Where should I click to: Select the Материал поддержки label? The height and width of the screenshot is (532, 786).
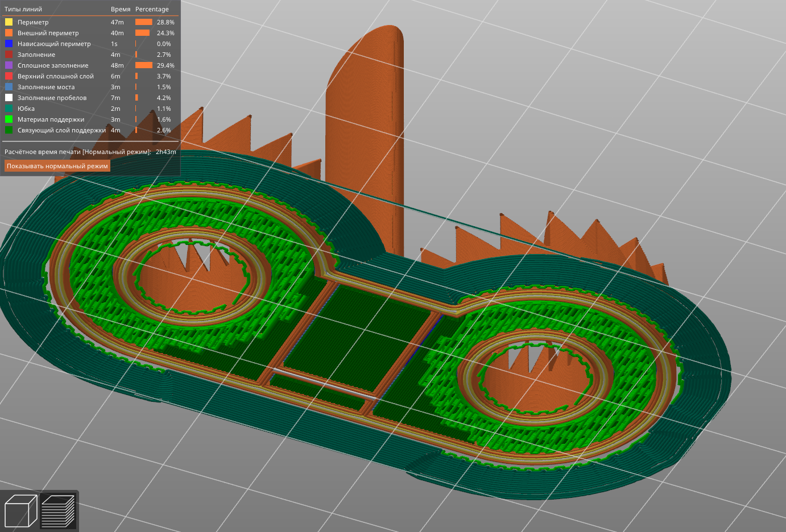51,119
